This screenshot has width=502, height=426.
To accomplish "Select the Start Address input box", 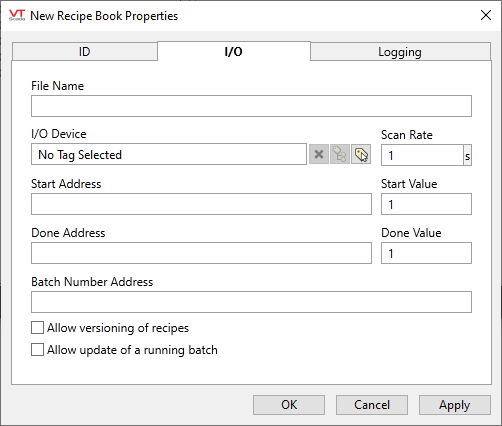I will [201, 204].
